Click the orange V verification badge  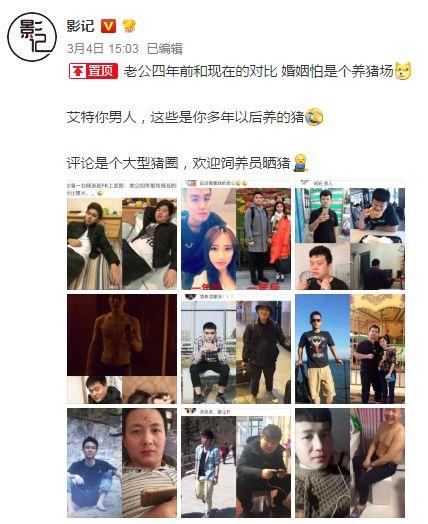click(x=109, y=26)
